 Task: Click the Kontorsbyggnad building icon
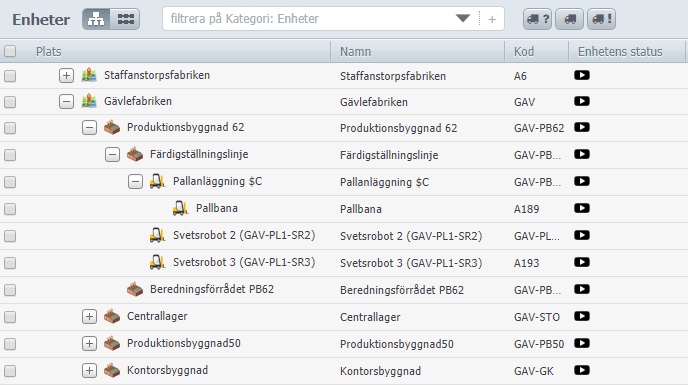point(112,370)
